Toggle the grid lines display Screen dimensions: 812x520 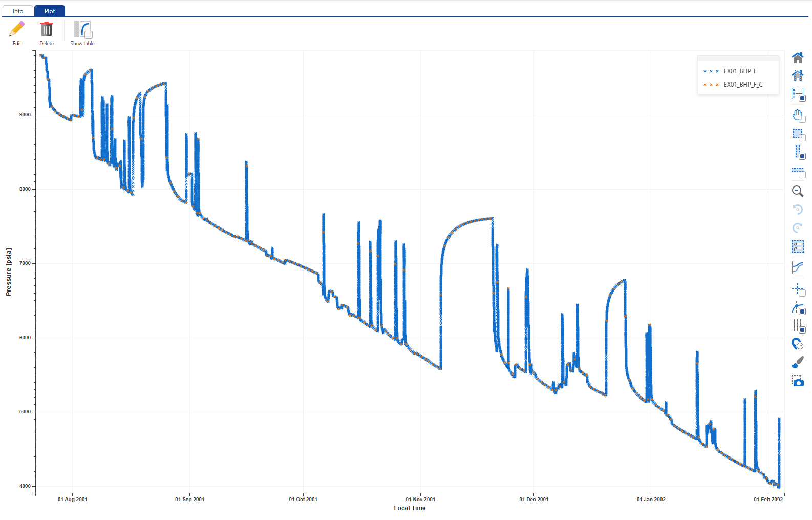coord(798,326)
